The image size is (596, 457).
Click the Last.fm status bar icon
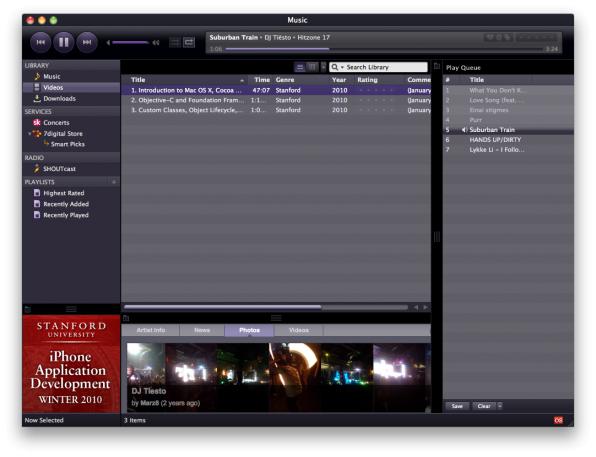click(x=558, y=420)
